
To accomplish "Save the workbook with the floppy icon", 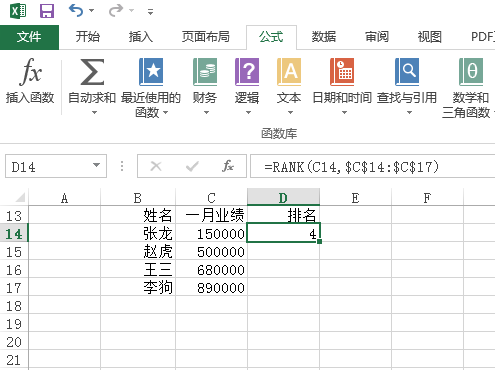I will [x=47, y=11].
